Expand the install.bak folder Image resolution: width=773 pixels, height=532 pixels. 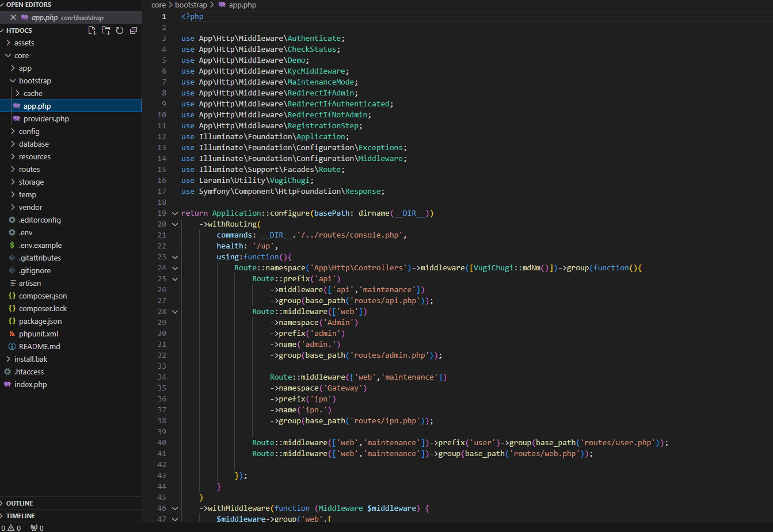(x=8, y=359)
